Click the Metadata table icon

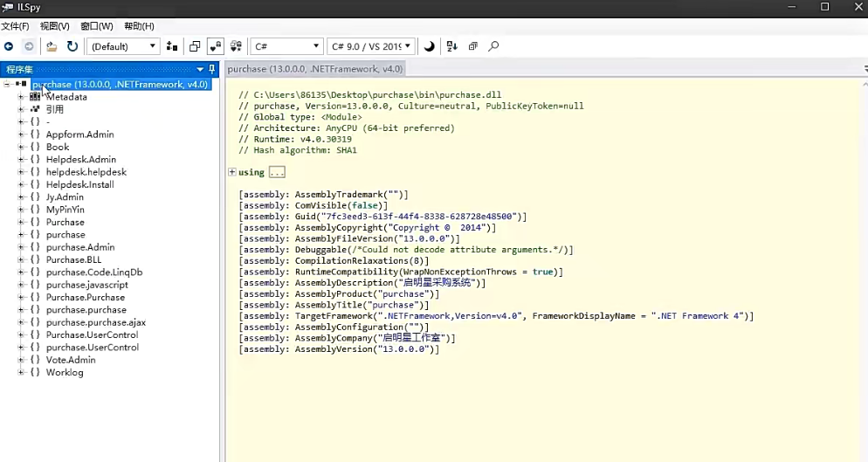(35, 96)
